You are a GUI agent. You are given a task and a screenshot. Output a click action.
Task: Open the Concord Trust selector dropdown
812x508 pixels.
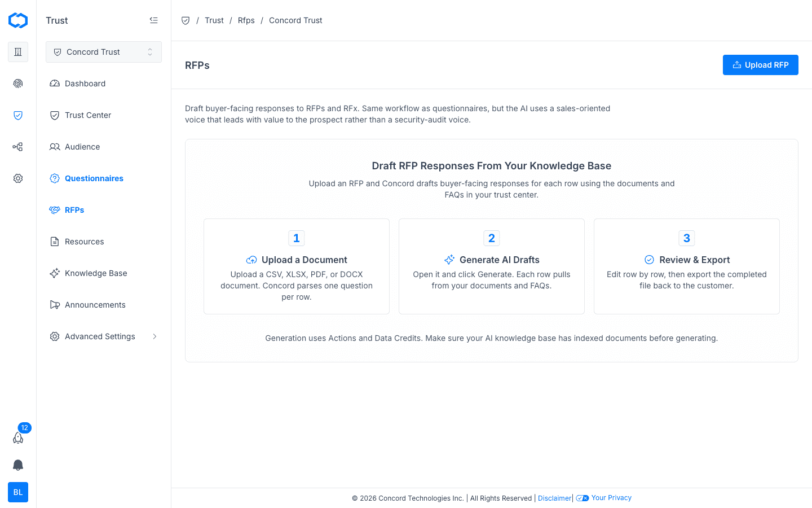[104, 52]
